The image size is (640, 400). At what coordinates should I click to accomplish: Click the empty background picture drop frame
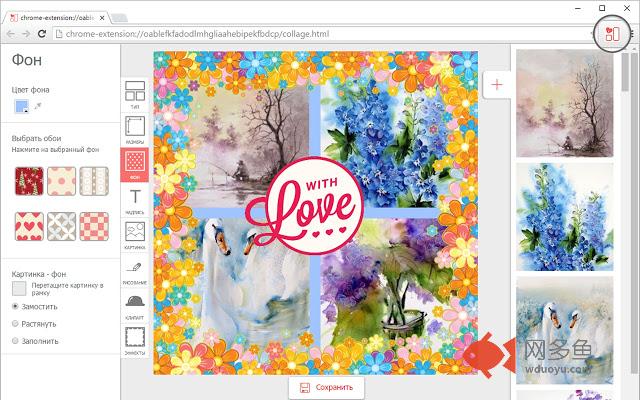[x=19, y=288]
